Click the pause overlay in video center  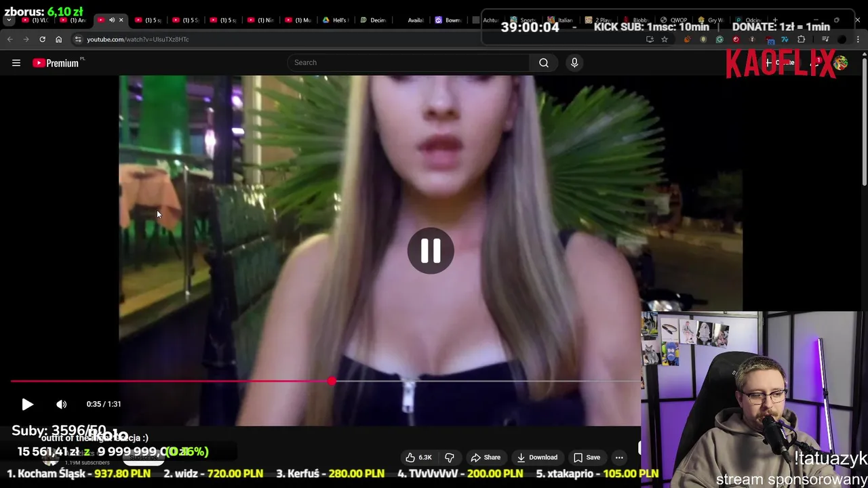(x=431, y=251)
